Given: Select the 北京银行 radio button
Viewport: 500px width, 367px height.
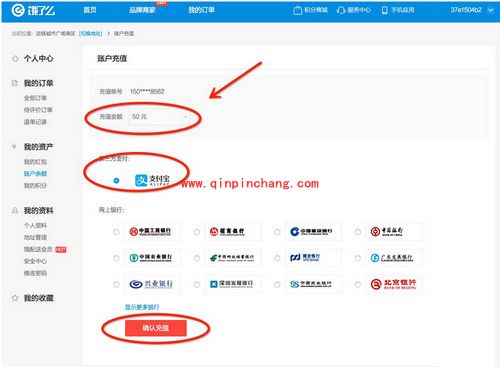Looking at the screenshot, I should tap(358, 285).
